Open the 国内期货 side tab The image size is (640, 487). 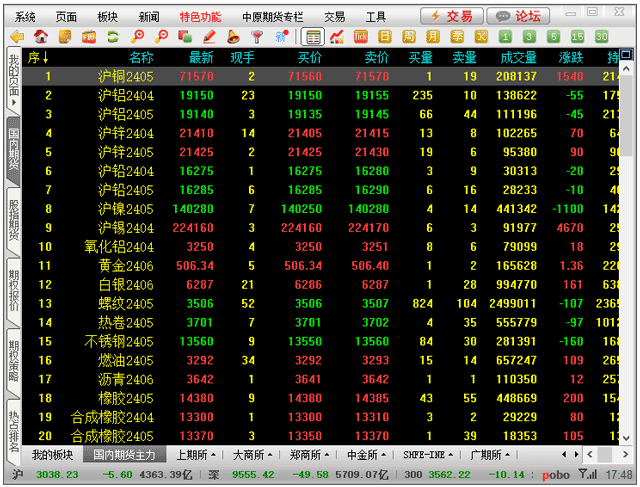(x=14, y=151)
